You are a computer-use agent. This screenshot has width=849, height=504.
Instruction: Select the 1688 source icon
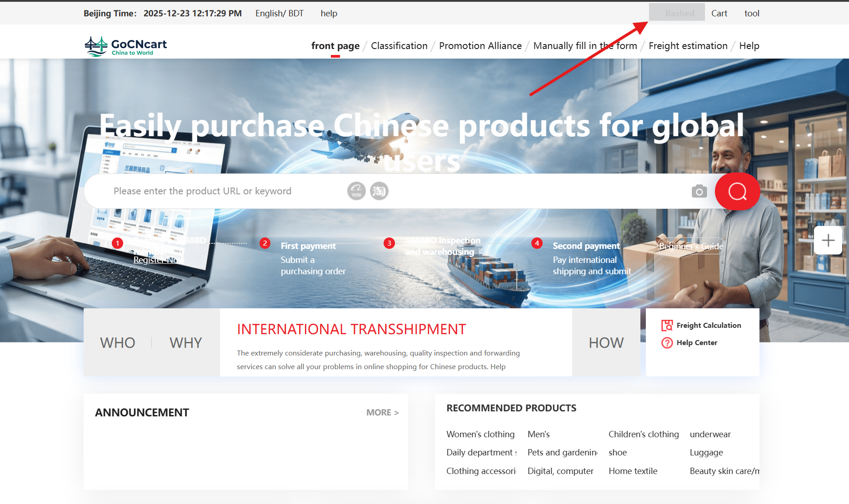(356, 191)
